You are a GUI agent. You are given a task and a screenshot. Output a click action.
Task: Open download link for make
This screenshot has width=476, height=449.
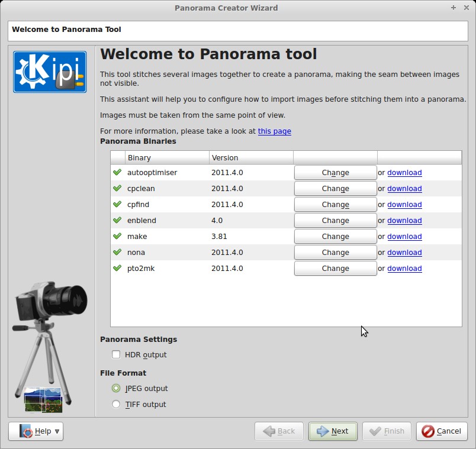[x=404, y=237]
